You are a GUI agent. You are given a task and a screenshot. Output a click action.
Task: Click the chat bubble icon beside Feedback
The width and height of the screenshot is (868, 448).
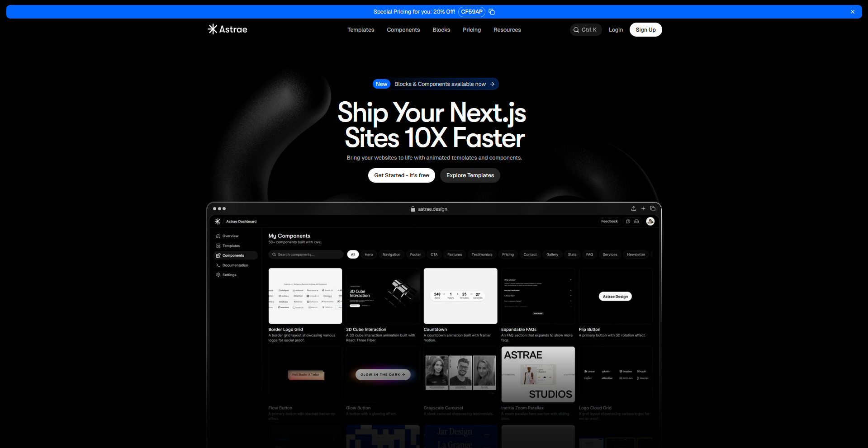(x=628, y=222)
